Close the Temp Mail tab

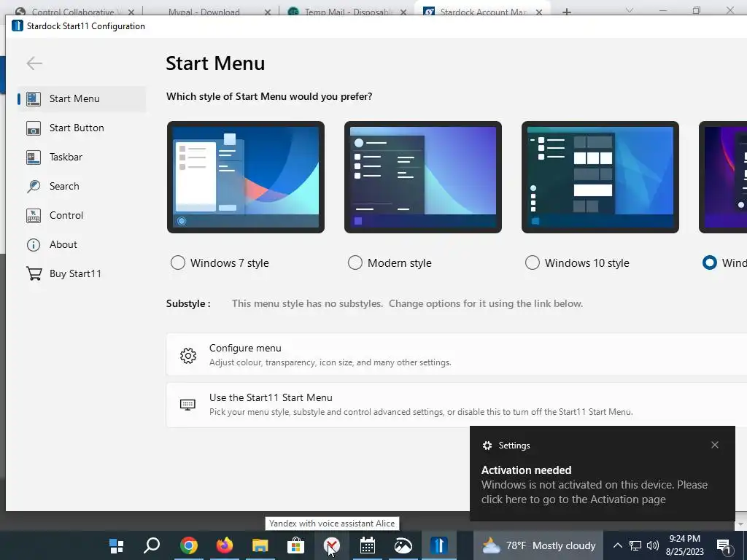403,12
